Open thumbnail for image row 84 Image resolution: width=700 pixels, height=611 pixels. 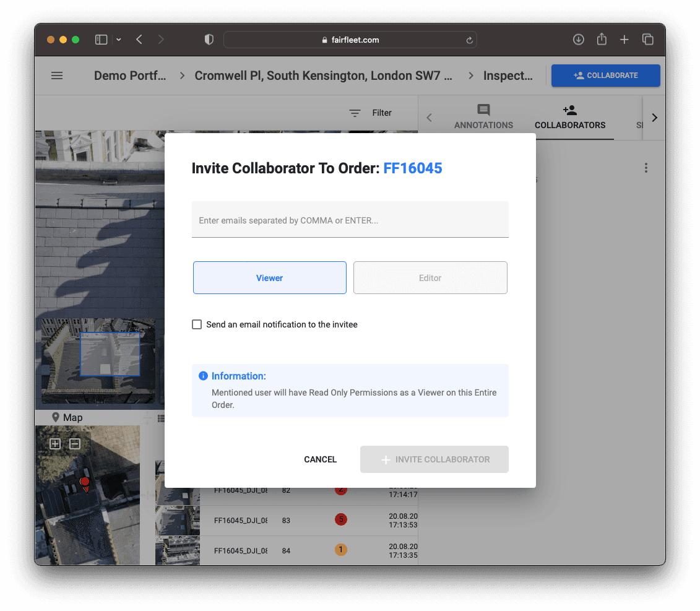tap(178, 550)
